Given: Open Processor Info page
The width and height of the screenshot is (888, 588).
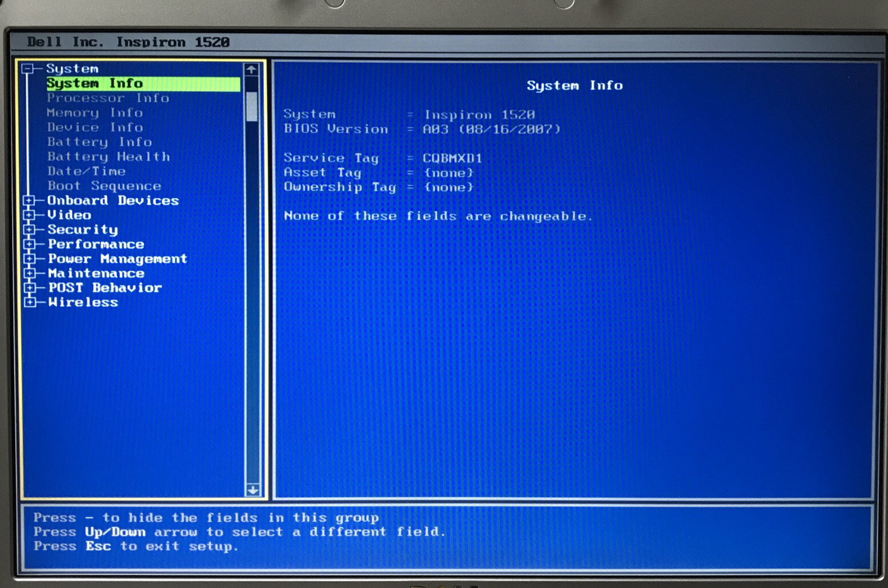Looking at the screenshot, I should coord(108,98).
